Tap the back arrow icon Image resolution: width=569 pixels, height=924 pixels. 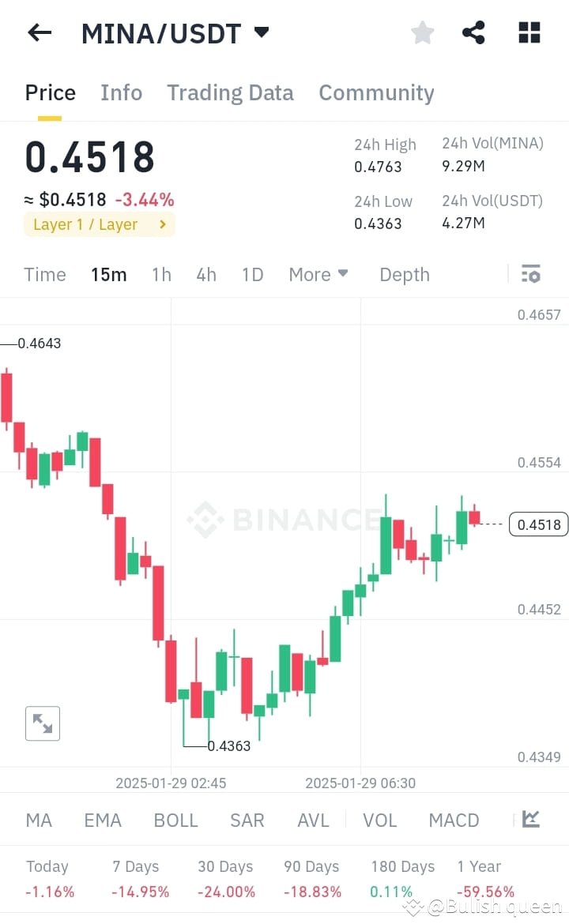(40, 32)
